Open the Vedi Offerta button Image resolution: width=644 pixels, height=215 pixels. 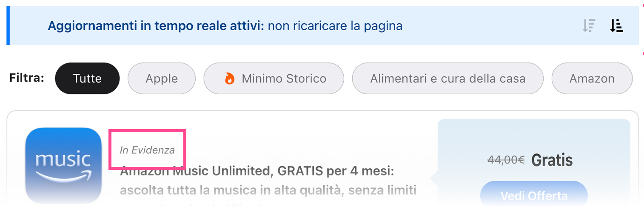(x=534, y=196)
